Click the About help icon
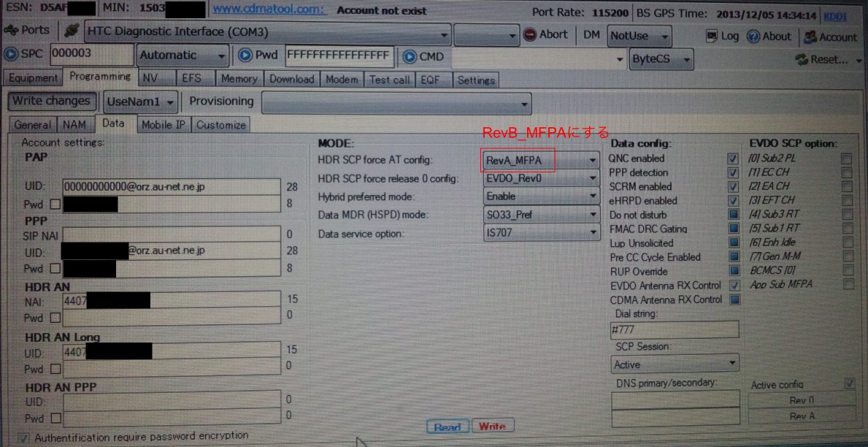This screenshot has height=447, width=868. pyautogui.click(x=755, y=37)
